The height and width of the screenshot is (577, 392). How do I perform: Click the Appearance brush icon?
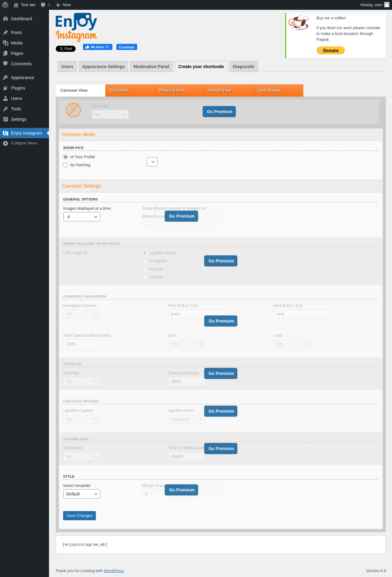6,78
